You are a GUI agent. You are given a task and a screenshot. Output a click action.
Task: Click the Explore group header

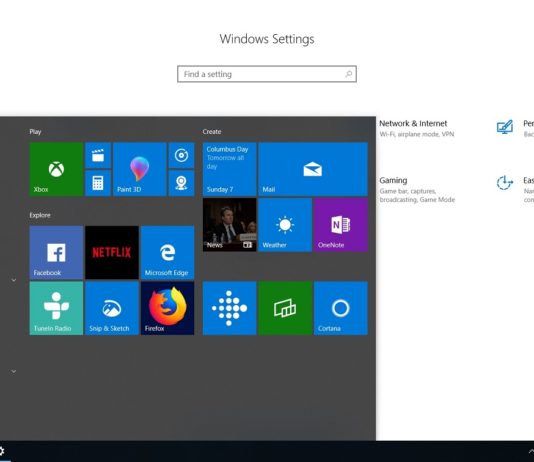tap(40, 215)
